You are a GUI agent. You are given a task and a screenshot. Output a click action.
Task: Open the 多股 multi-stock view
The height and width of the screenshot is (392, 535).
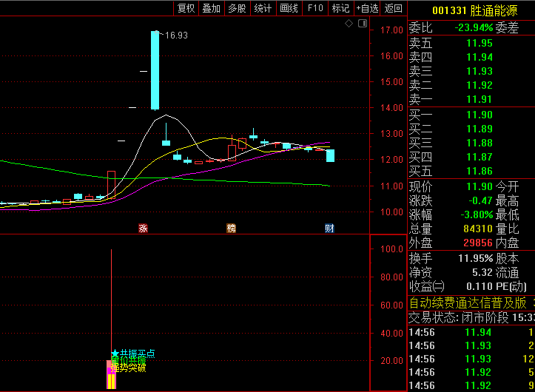pos(237,8)
